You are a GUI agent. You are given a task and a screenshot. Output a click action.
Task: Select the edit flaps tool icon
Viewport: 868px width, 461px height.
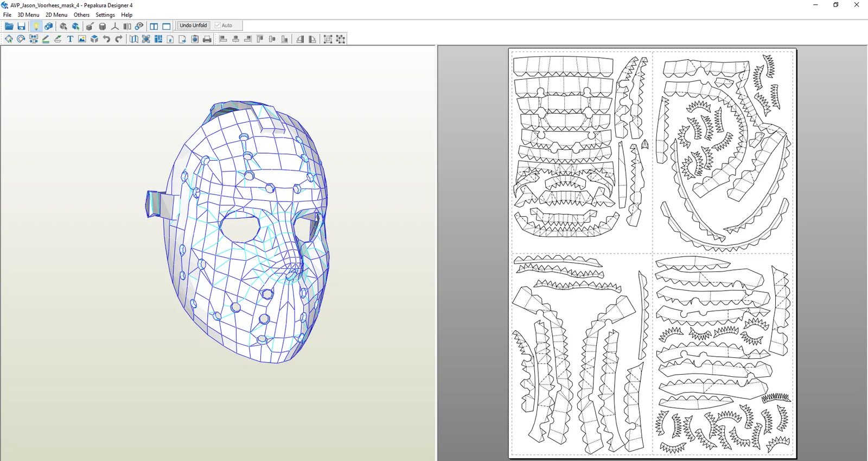[x=58, y=39]
